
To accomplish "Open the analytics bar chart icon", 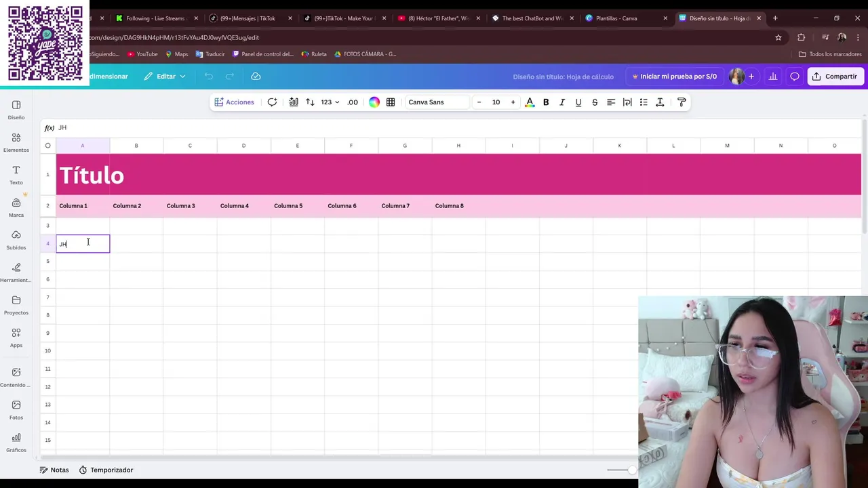I will tap(773, 77).
